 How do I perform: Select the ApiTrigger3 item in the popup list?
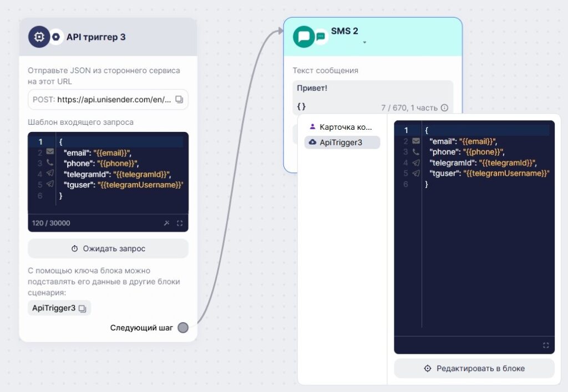342,142
